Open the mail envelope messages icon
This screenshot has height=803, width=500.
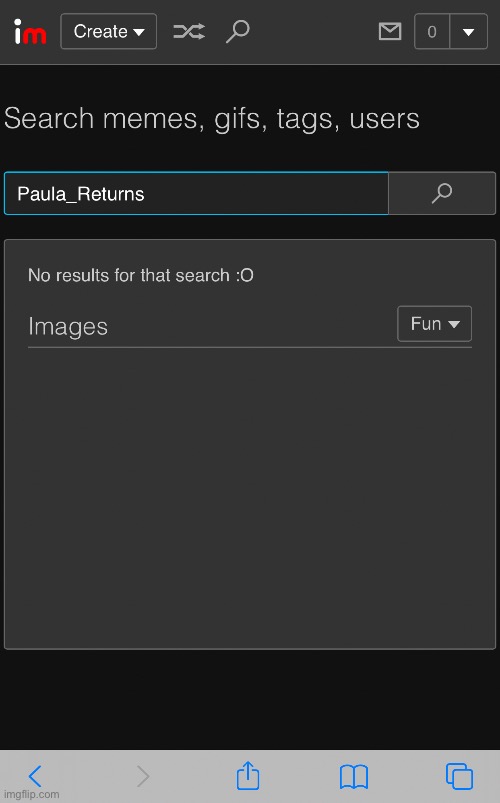390,32
